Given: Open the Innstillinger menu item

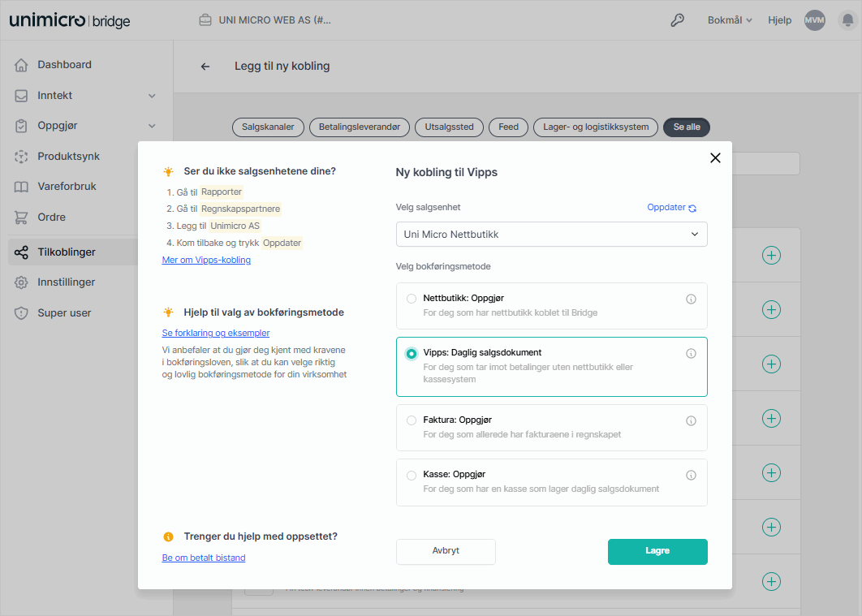Looking at the screenshot, I should point(66,282).
